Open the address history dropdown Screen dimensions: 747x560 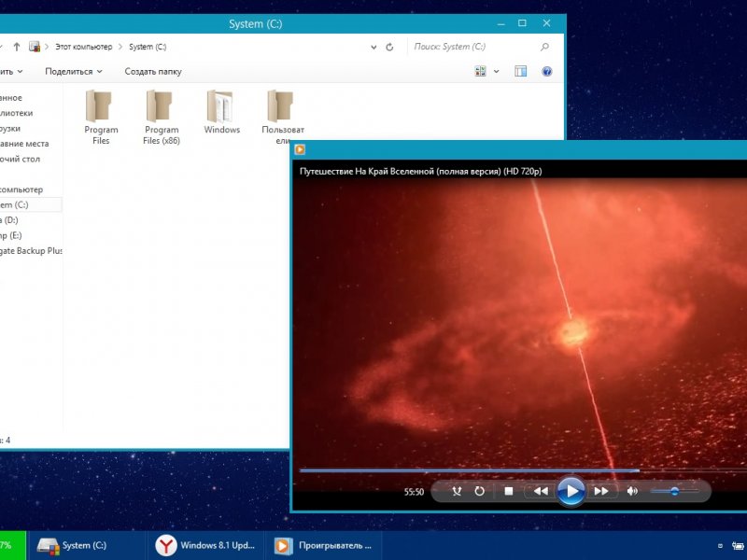(x=373, y=48)
